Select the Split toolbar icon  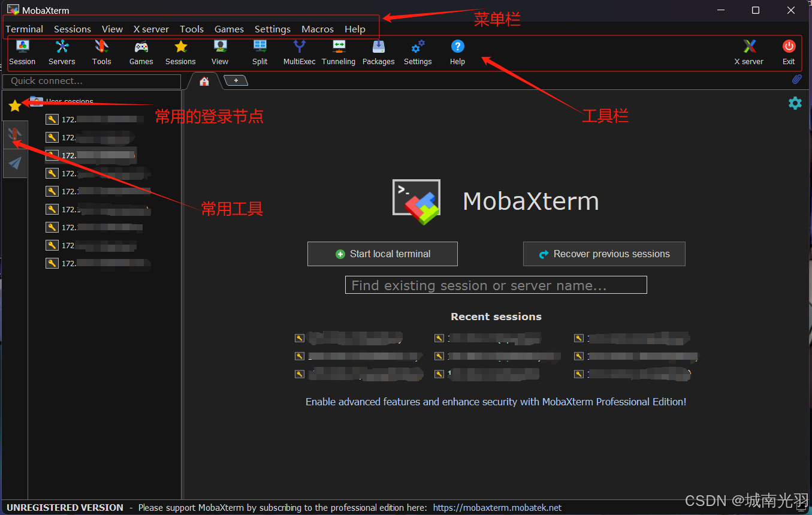click(259, 52)
